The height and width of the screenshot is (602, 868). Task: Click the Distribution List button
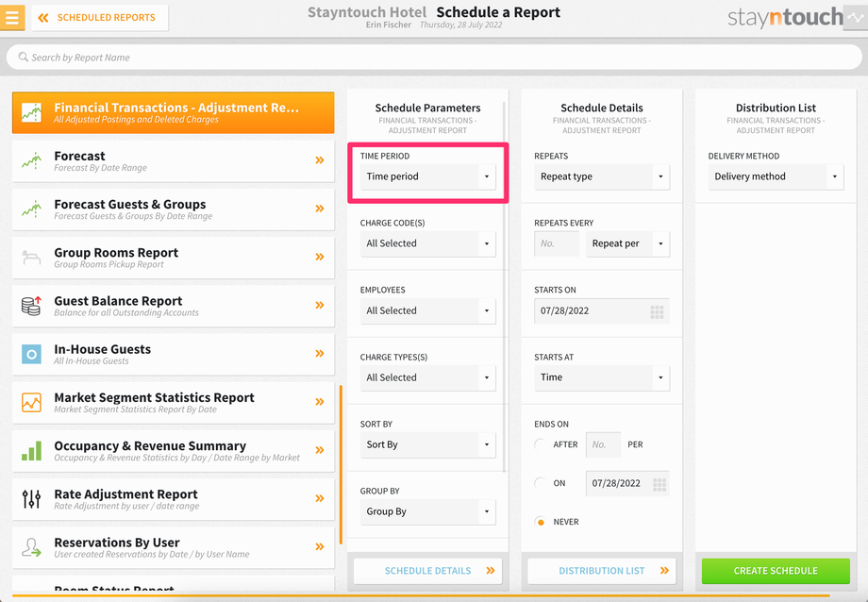coord(602,571)
